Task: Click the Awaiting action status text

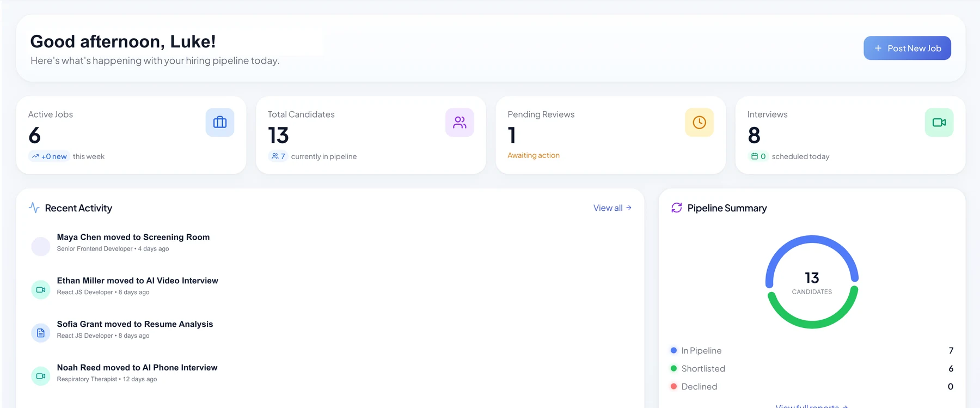Action: [x=534, y=155]
